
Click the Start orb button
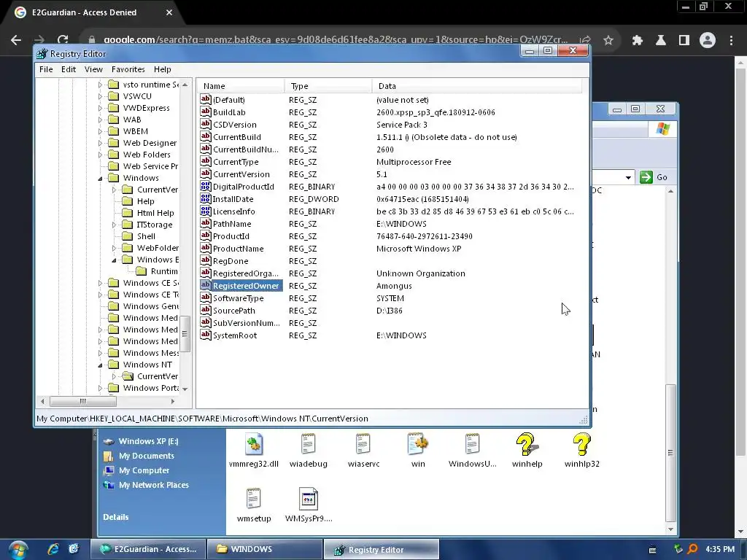pos(18,550)
